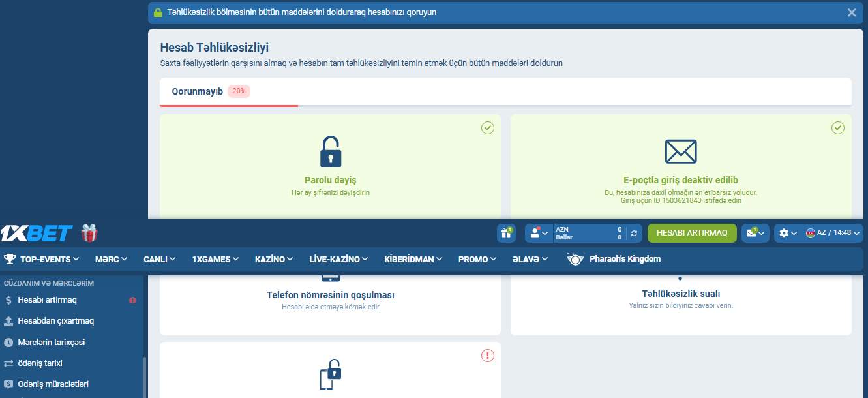Image resolution: width=868 pixels, height=398 pixels.
Task: Open the red gift box promo icon
Action: [x=89, y=233]
